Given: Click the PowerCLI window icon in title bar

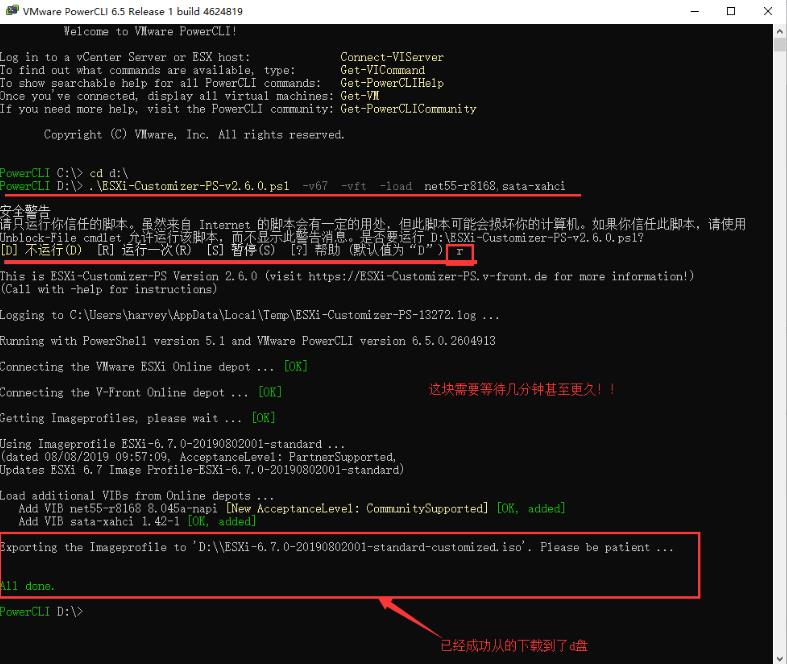Looking at the screenshot, I should pos(12,11).
